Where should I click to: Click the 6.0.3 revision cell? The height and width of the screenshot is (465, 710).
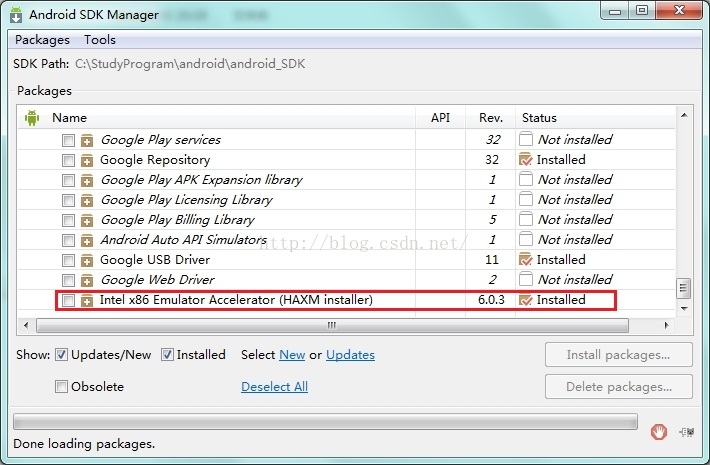[491, 300]
